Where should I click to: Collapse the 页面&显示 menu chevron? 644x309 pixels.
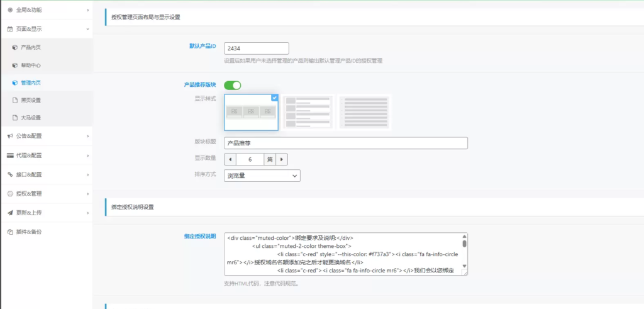pos(88,29)
